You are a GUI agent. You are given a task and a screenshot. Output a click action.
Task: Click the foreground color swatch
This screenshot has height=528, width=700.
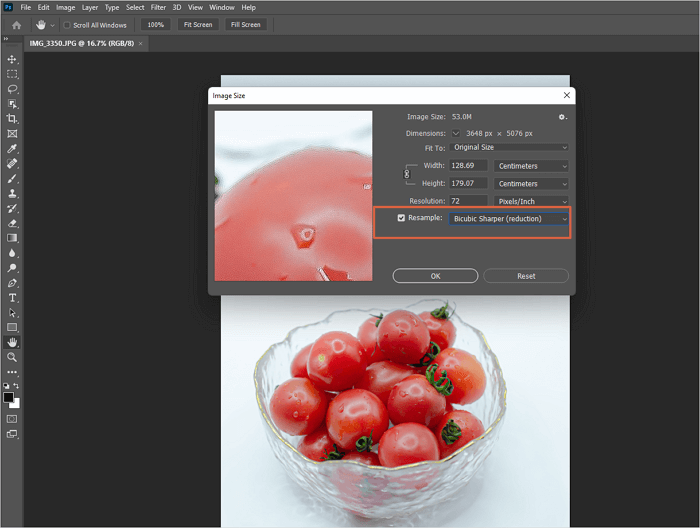coord(9,397)
